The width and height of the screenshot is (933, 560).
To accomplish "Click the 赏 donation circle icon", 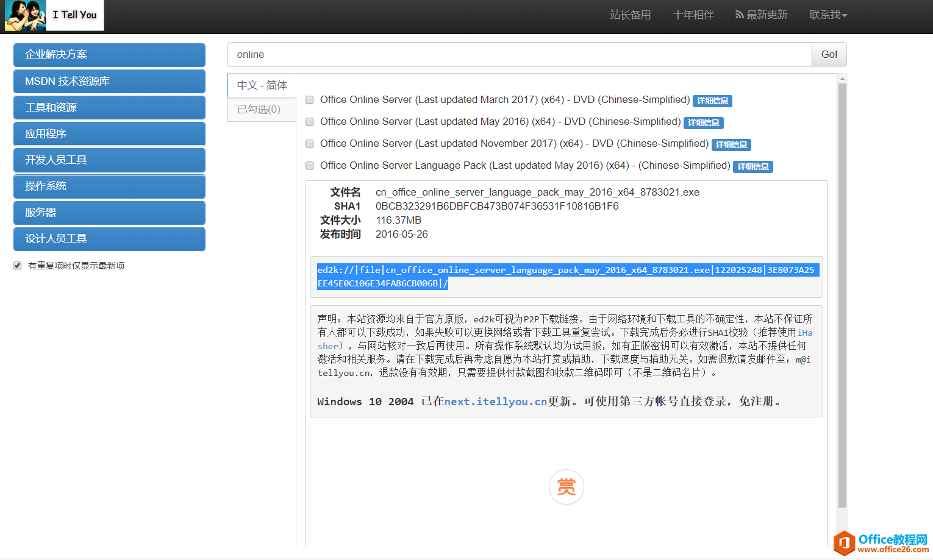I will tap(566, 487).
